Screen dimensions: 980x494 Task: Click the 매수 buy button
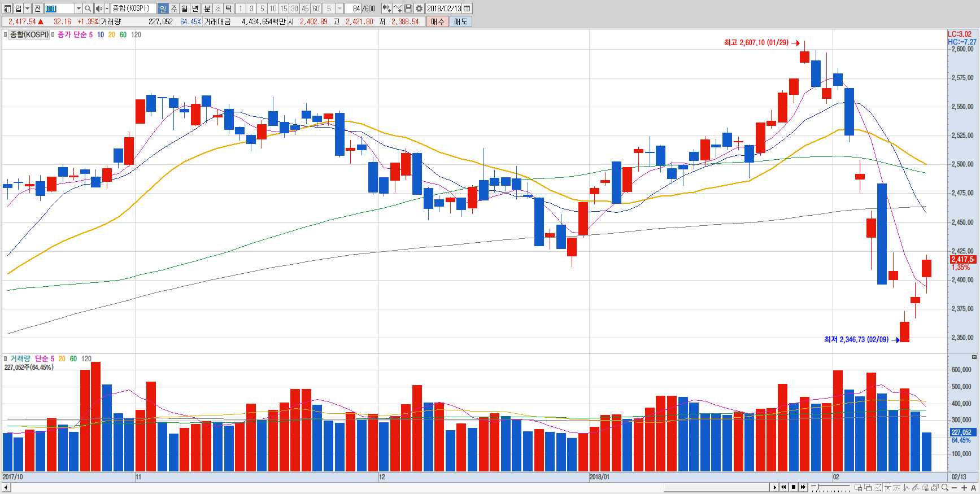tap(438, 21)
